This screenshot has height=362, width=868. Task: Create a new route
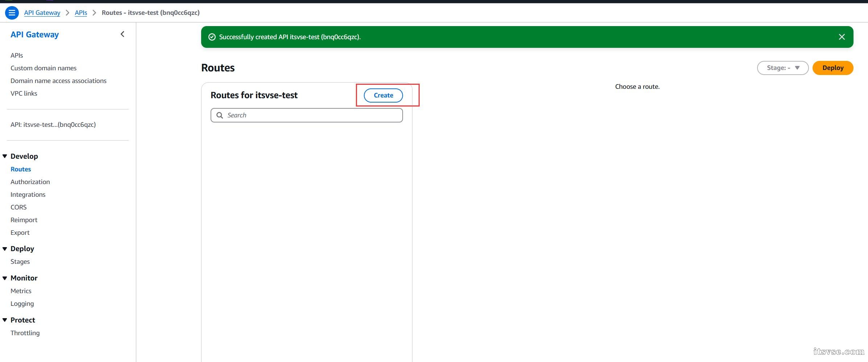tap(383, 95)
